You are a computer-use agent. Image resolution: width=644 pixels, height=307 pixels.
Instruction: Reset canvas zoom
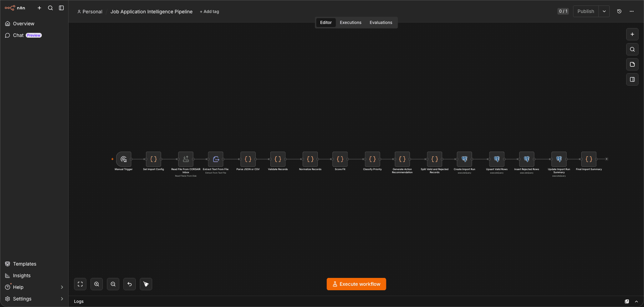[x=130, y=284]
